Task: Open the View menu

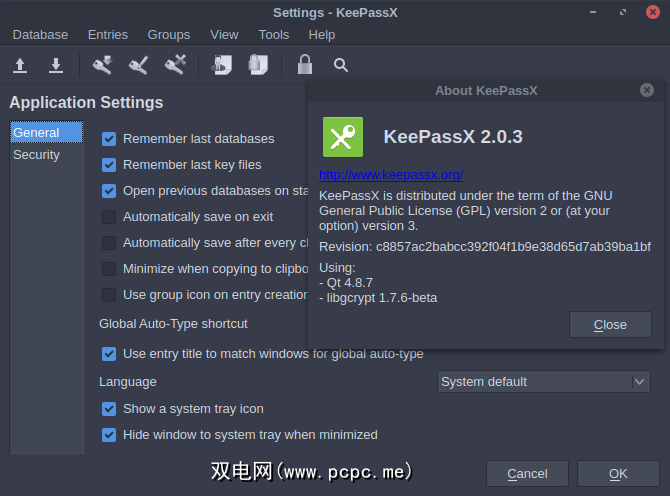Action: click(x=224, y=35)
